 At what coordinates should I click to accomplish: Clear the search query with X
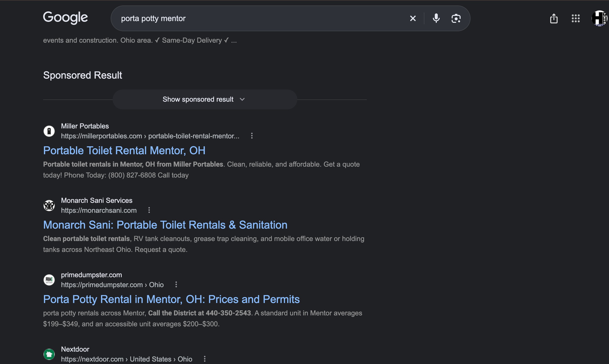pos(413,18)
